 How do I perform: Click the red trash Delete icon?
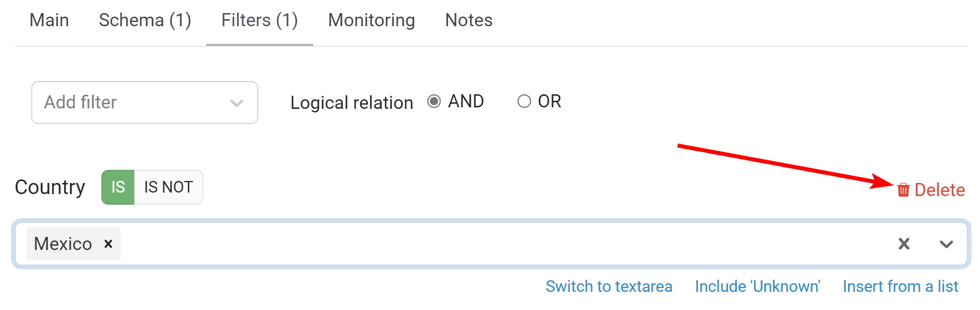903,190
